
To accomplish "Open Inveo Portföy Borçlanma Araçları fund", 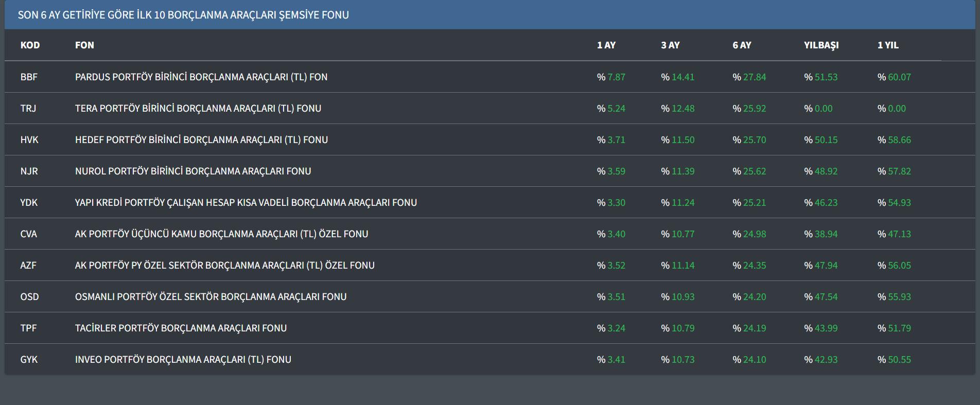I will pos(183,360).
